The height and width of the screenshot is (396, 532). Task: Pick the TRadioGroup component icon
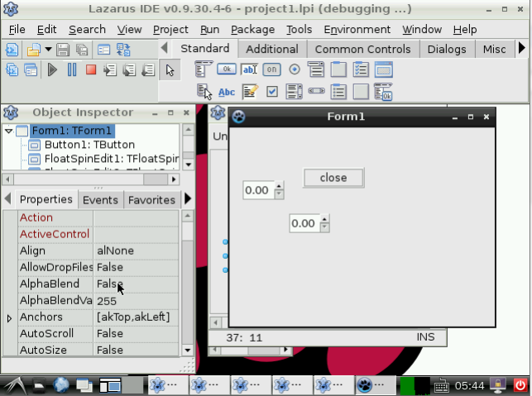pyautogui.click(x=338, y=91)
